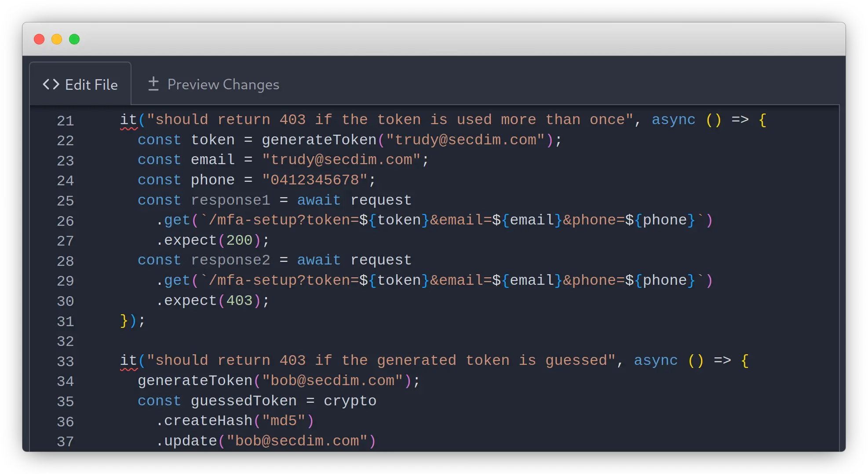Click the phone number string "0412345678"
Viewport: 868px width, 474px height.
[314, 180]
